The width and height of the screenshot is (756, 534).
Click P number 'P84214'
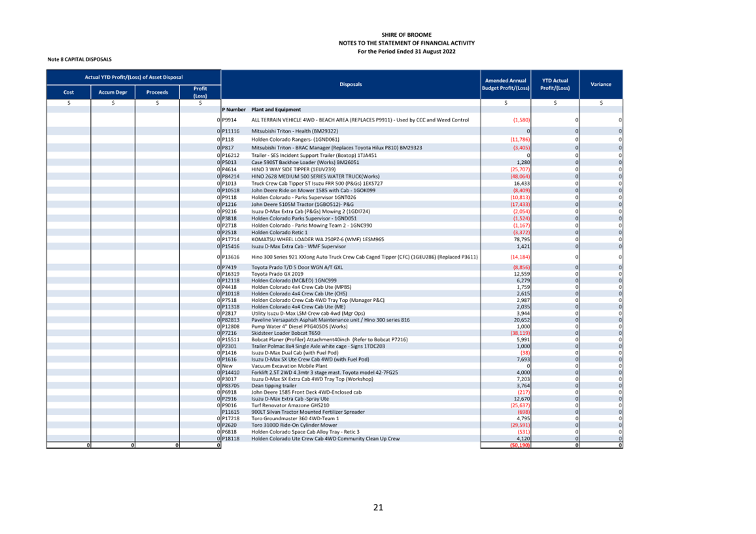[x=230, y=176]
